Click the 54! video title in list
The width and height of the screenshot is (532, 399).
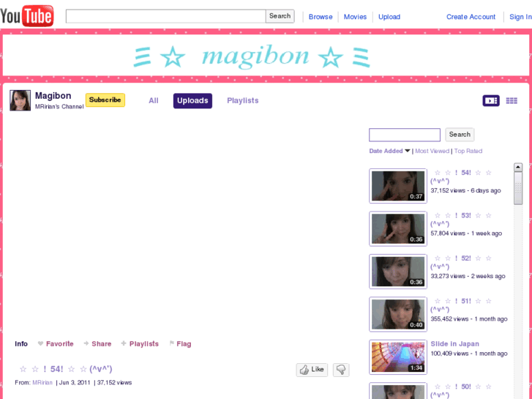coord(461,176)
